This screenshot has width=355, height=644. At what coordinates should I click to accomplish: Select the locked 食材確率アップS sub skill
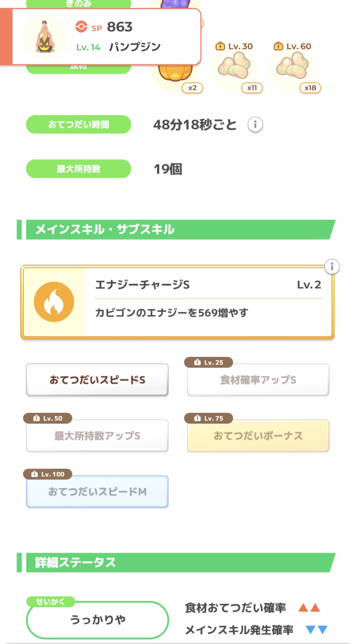[x=258, y=380]
